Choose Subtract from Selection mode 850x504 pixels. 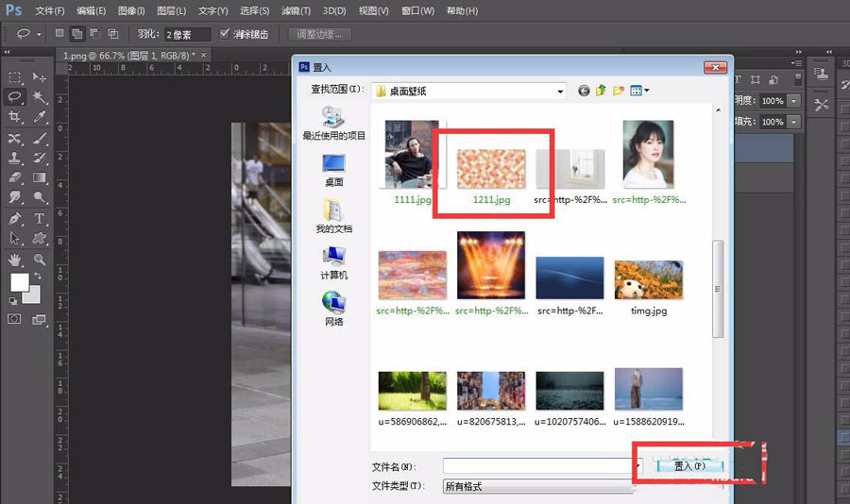95,34
